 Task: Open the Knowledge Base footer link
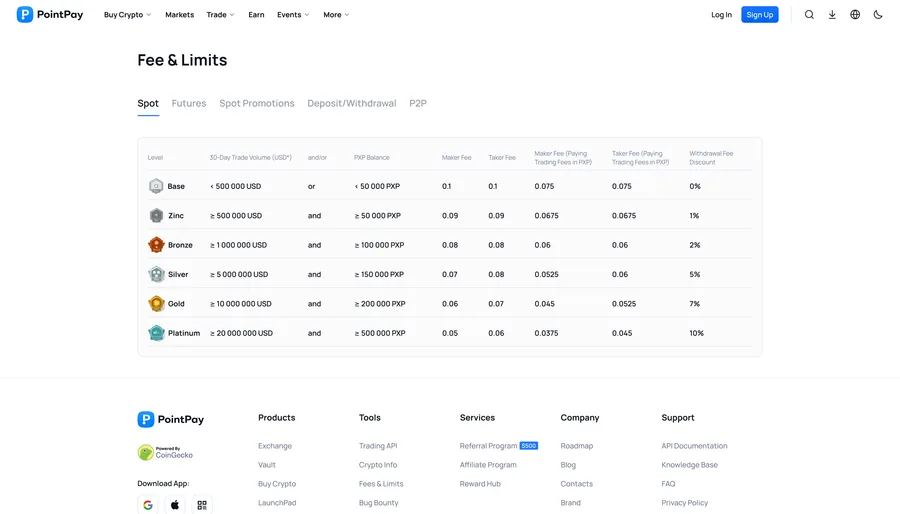click(x=690, y=465)
